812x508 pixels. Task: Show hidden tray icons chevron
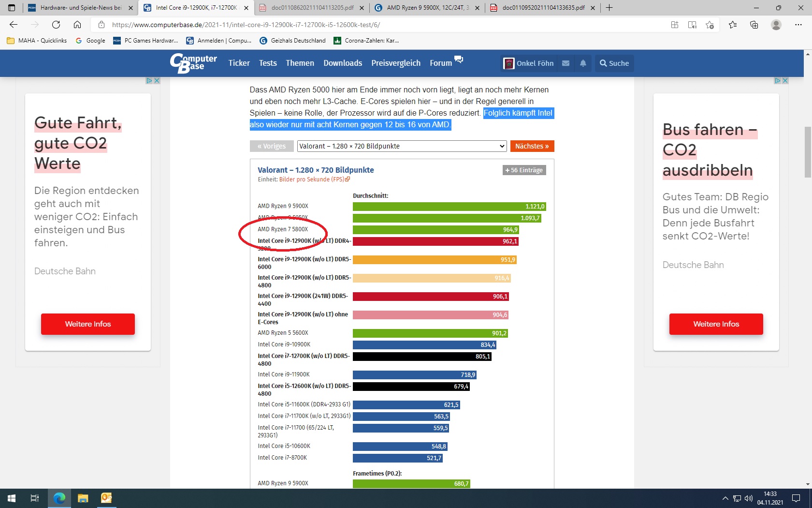725,498
